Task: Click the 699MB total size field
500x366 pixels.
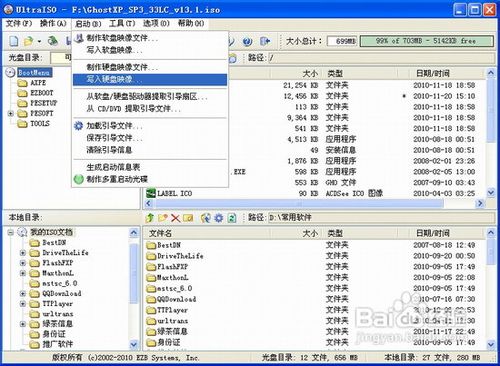Action: pyautogui.click(x=342, y=41)
